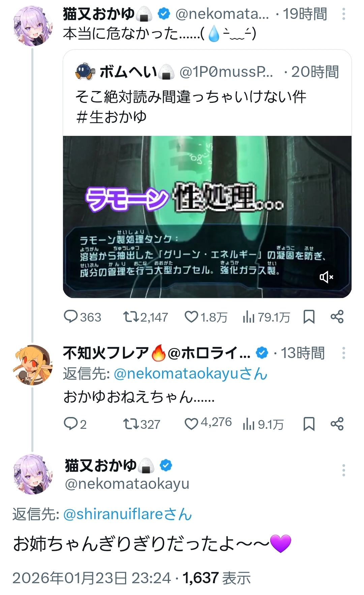Open the #生おかゆ hashtag
This screenshot has width=364, height=595.
click(x=111, y=117)
